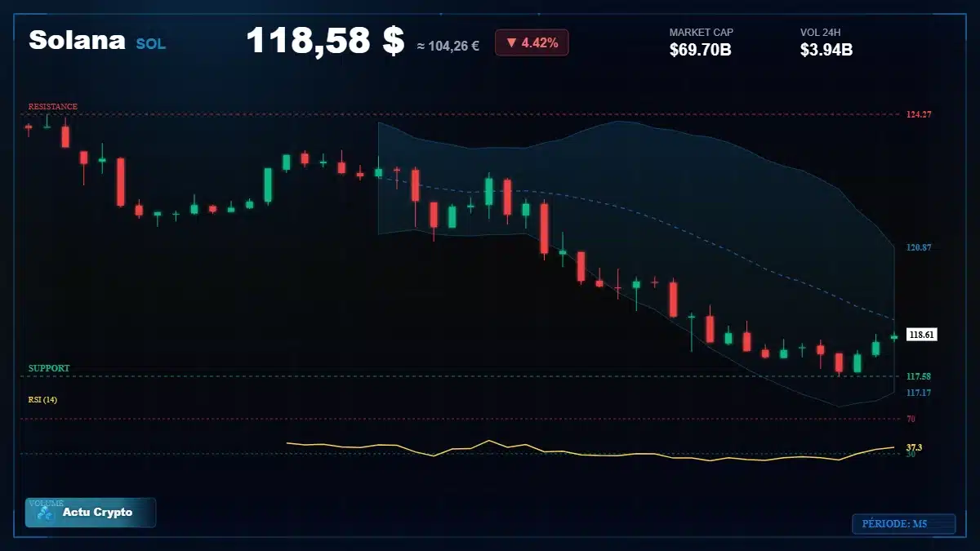The image size is (980, 551).
Task: Click the yellow RSI line
Action: (590, 451)
